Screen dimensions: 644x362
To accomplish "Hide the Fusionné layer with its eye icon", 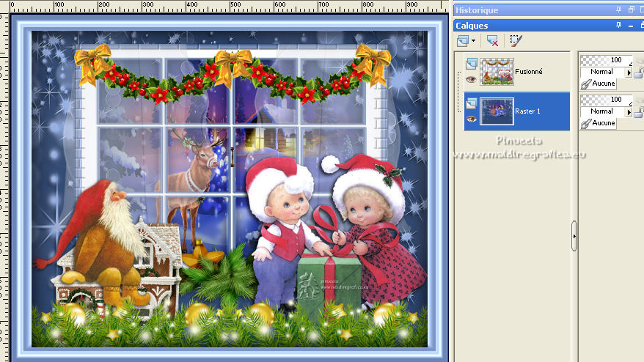I will point(471,79).
